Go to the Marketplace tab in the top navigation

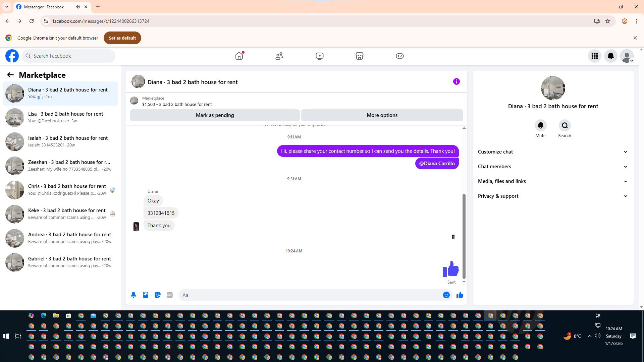(359, 56)
